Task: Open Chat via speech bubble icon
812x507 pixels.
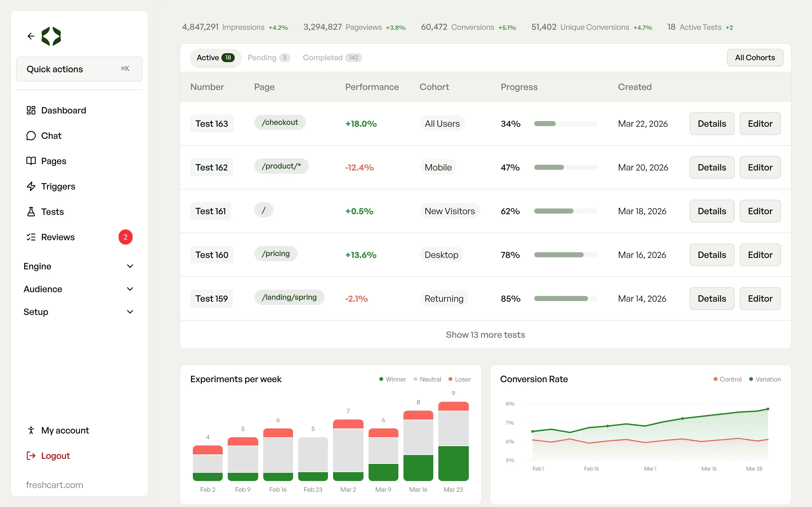Action: point(31,136)
